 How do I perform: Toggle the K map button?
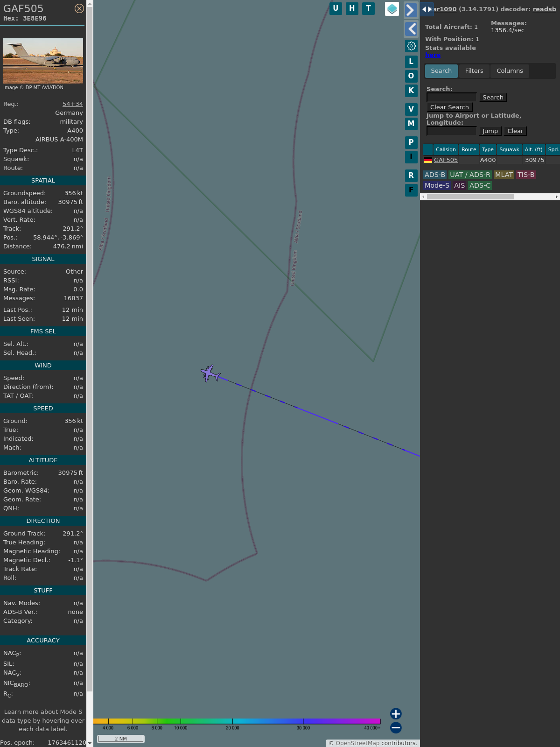[x=411, y=91]
